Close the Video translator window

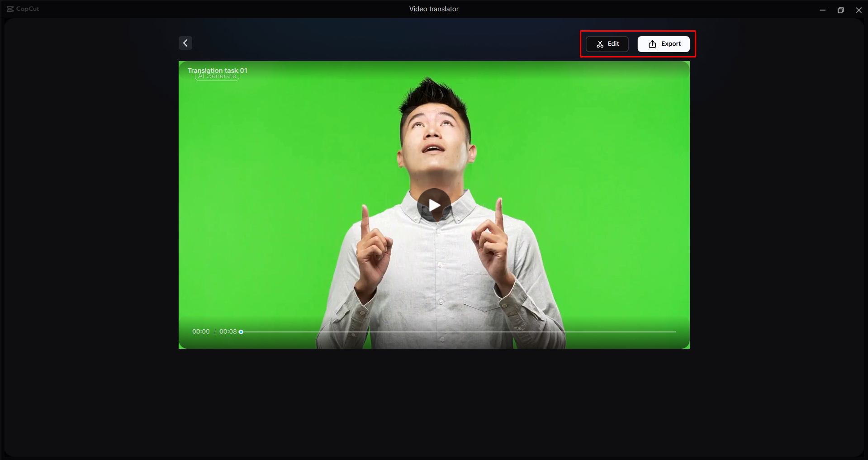(859, 9)
